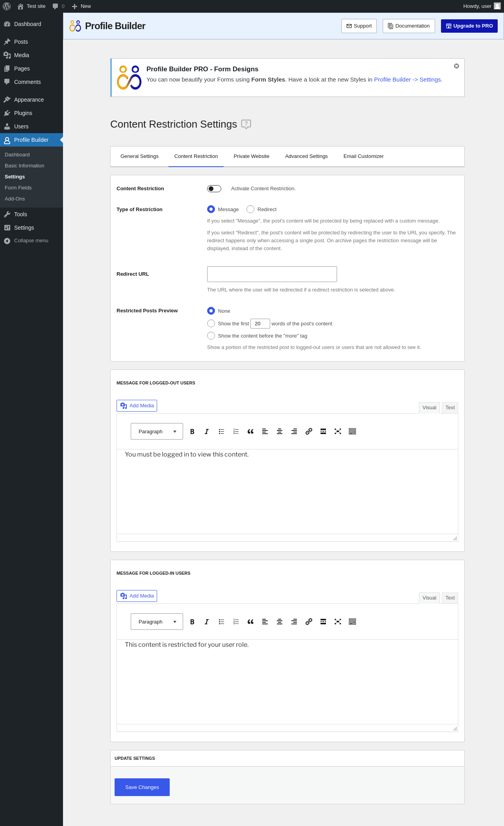Click bulleted list icon in logged-in editor

(x=221, y=622)
